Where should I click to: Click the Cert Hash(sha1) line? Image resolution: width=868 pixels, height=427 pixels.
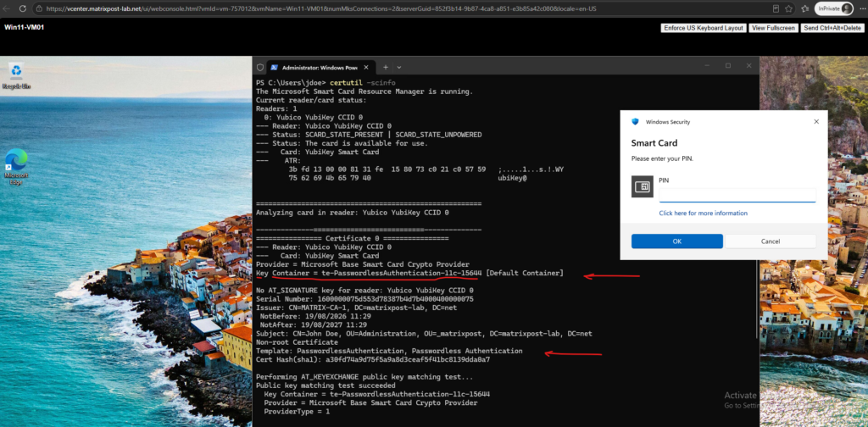(x=373, y=359)
